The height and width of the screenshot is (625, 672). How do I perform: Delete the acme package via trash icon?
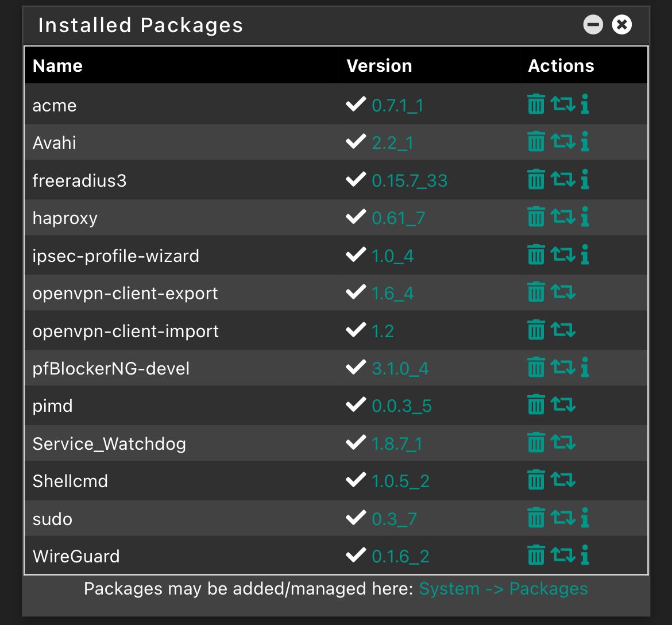pos(536,104)
